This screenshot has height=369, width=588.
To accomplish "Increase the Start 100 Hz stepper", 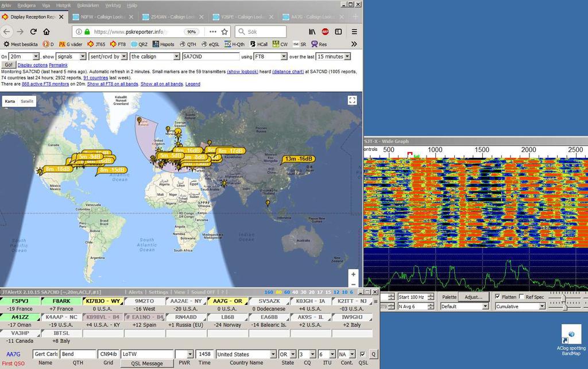I will [431, 295].
